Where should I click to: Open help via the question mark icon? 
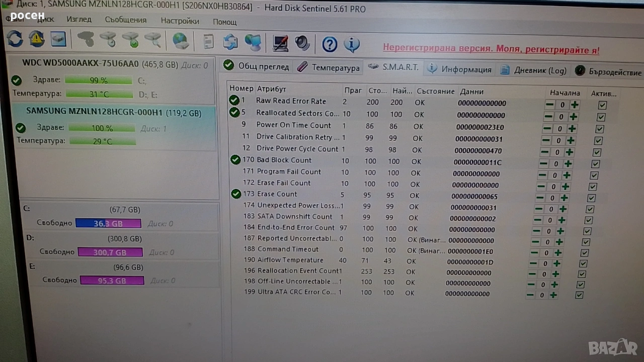[x=330, y=44]
